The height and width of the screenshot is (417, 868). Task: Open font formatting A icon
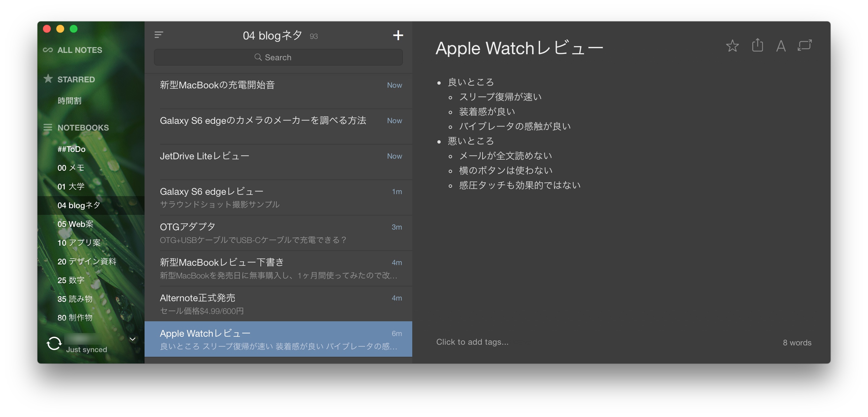point(781,46)
